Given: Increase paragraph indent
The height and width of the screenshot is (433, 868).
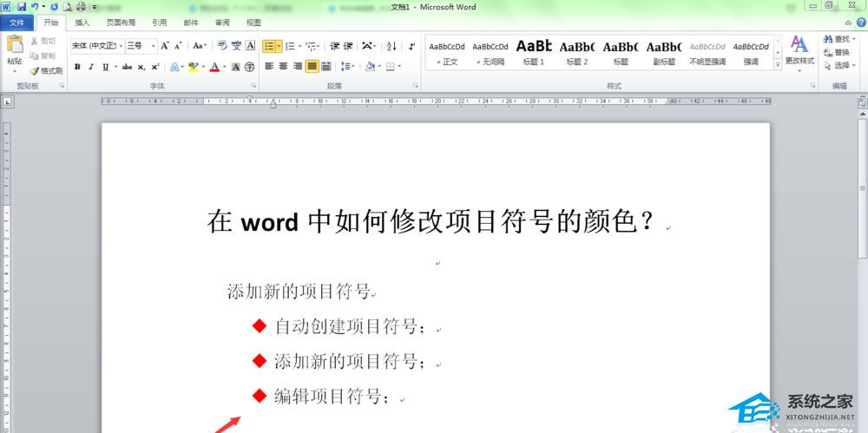Looking at the screenshot, I should (x=348, y=46).
